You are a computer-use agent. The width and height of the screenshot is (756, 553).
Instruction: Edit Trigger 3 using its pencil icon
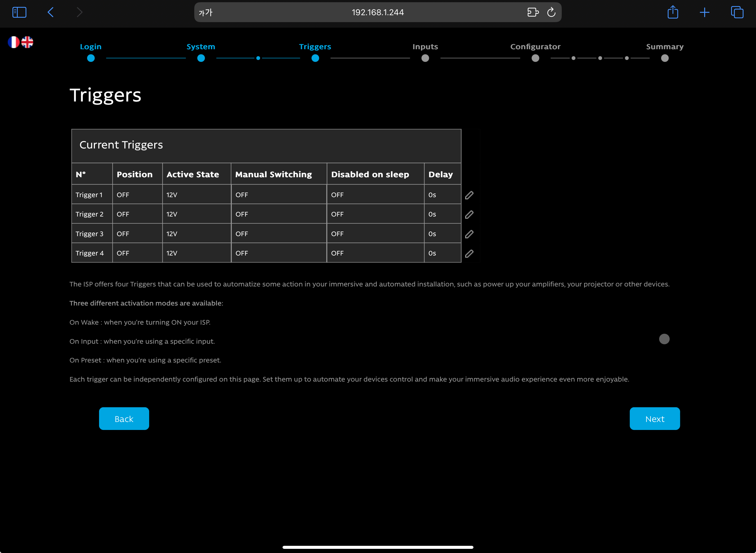coord(469,234)
